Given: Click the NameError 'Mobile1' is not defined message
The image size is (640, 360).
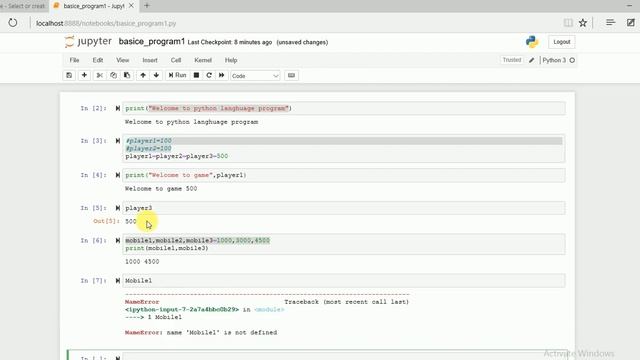Looking at the screenshot, I should click(x=201, y=333).
